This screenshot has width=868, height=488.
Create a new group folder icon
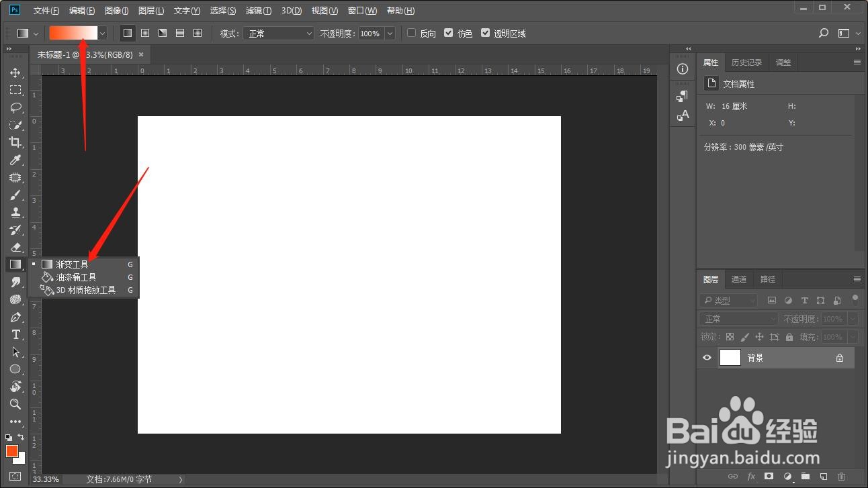[x=805, y=477]
